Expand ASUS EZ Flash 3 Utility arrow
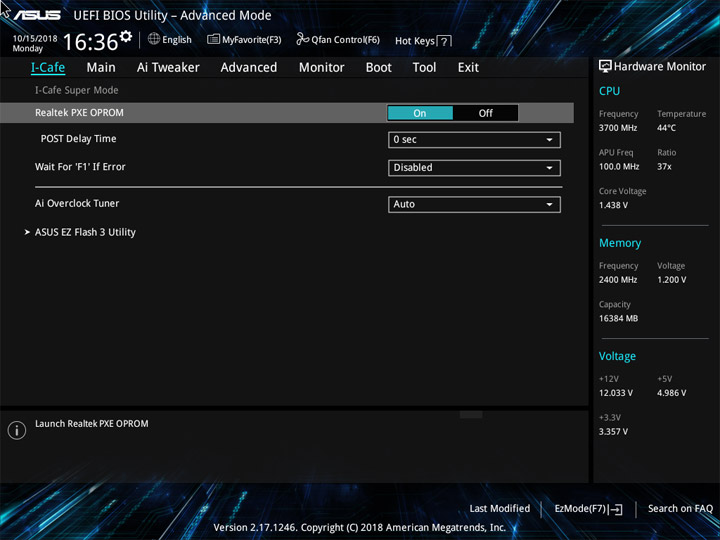The width and height of the screenshot is (720, 540). (x=27, y=232)
